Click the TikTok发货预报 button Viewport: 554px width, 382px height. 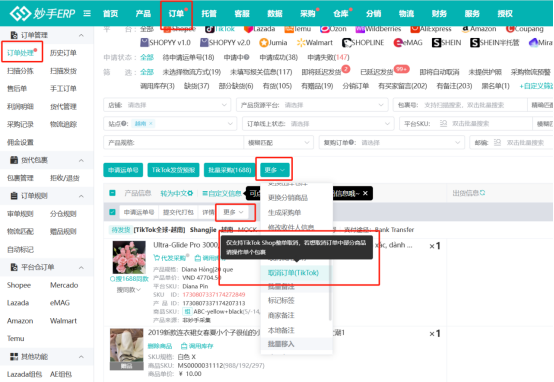coord(173,170)
